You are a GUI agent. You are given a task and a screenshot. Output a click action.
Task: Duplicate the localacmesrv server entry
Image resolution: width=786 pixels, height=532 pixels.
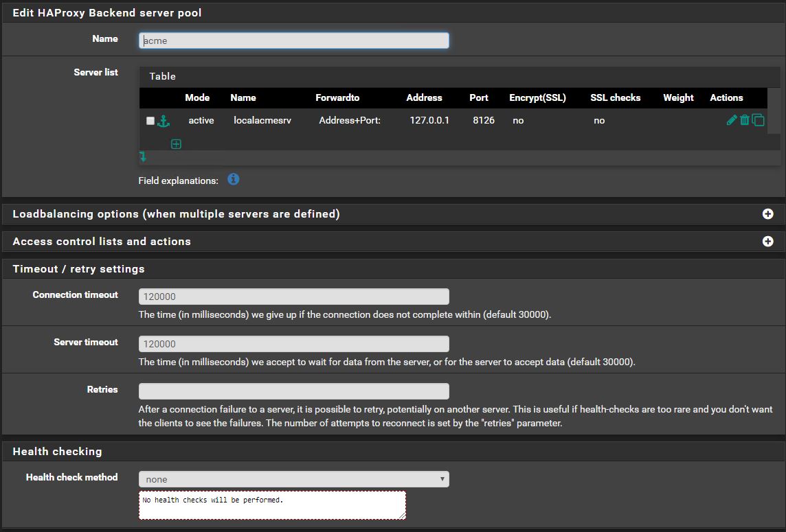click(758, 120)
